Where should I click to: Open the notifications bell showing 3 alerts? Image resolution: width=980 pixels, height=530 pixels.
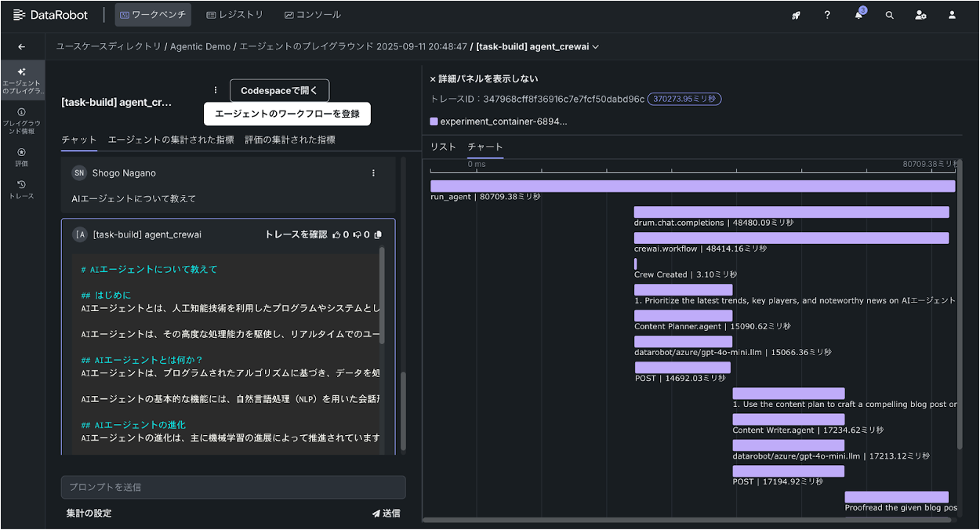click(x=858, y=15)
